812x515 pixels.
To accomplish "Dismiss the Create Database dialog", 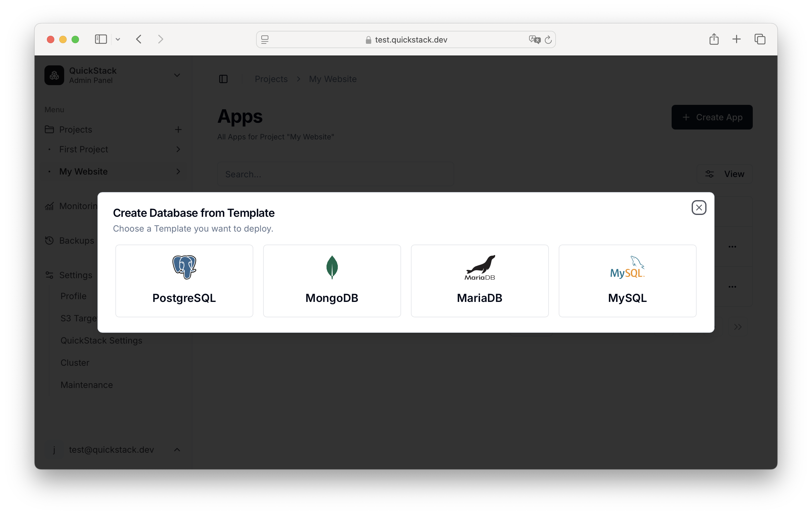I will tap(699, 207).
